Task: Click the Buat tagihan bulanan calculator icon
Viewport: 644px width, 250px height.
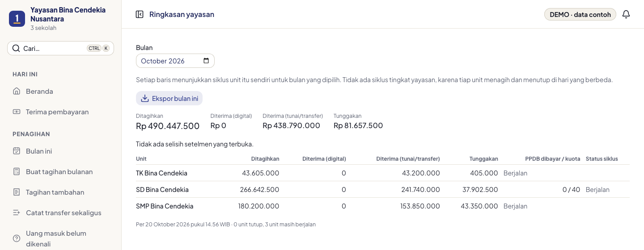Action: [x=17, y=171]
